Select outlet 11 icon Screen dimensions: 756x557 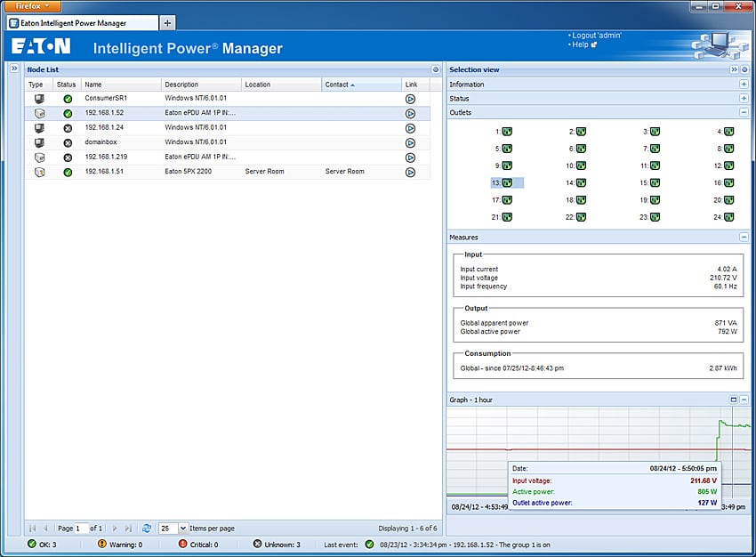click(x=655, y=165)
